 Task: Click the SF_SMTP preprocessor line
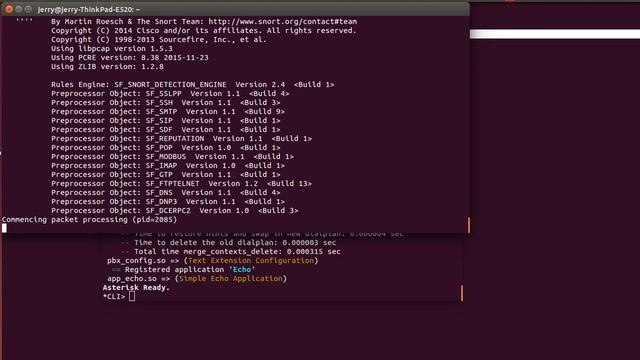coord(168,111)
